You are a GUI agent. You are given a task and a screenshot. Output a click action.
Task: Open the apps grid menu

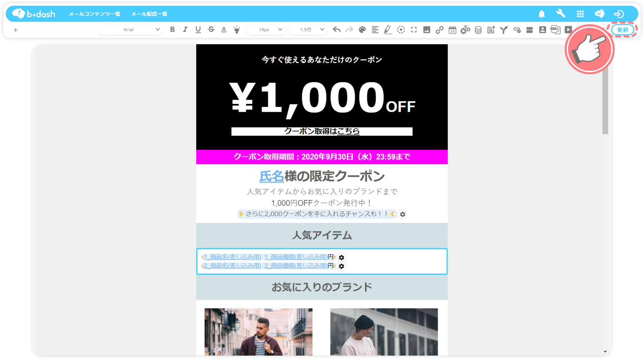point(580,14)
